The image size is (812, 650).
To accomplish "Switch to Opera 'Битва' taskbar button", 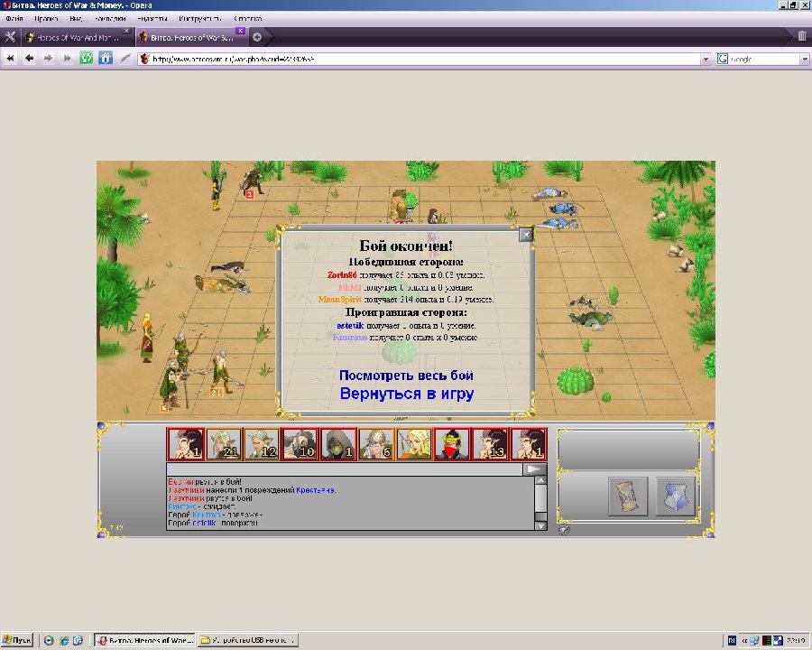I will pos(144,640).
